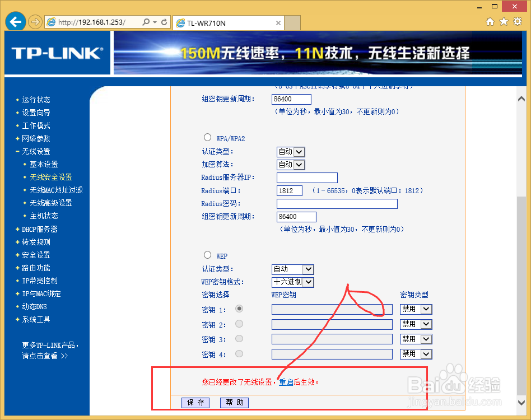Choose key 3 radio button
The width and height of the screenshot is (531, 420).
tap(239, 338)
